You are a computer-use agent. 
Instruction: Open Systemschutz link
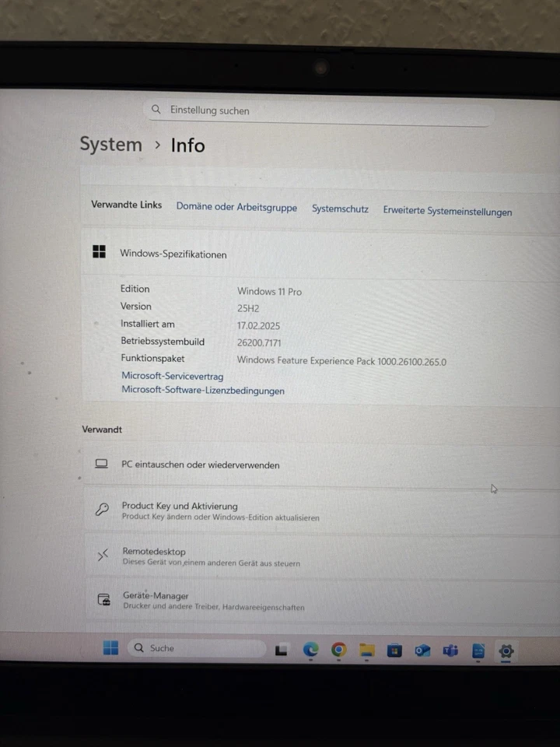(340, 209)
